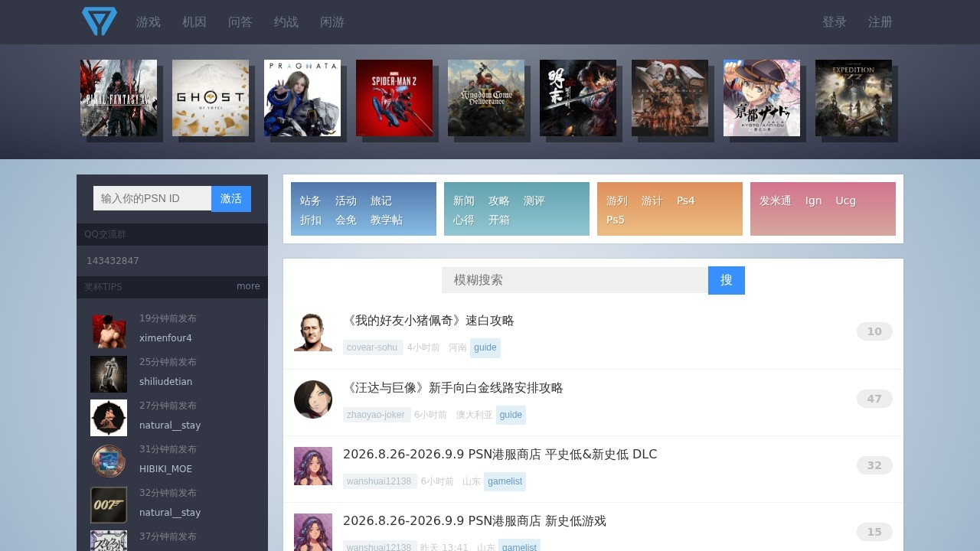Click ximenfour4's trophy tip avatar

(x=109, y=331)
